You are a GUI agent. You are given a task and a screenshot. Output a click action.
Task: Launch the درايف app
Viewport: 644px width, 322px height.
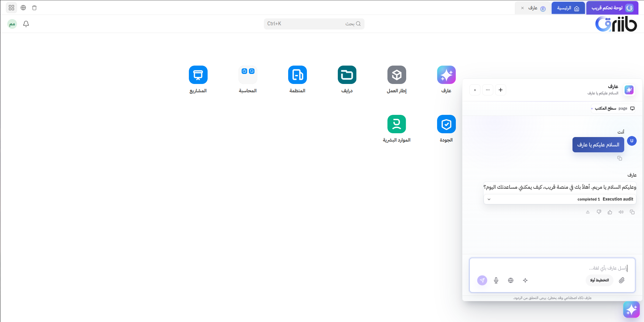coord(347,75)
